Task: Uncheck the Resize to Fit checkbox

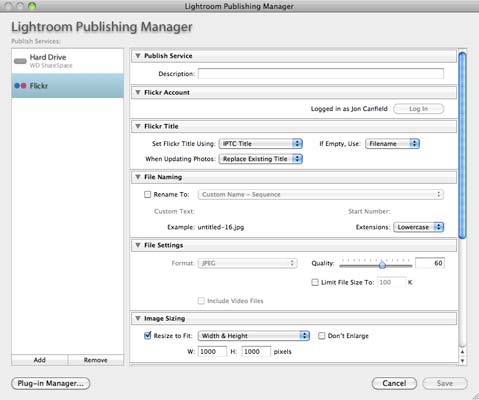Action: (147, 336)
